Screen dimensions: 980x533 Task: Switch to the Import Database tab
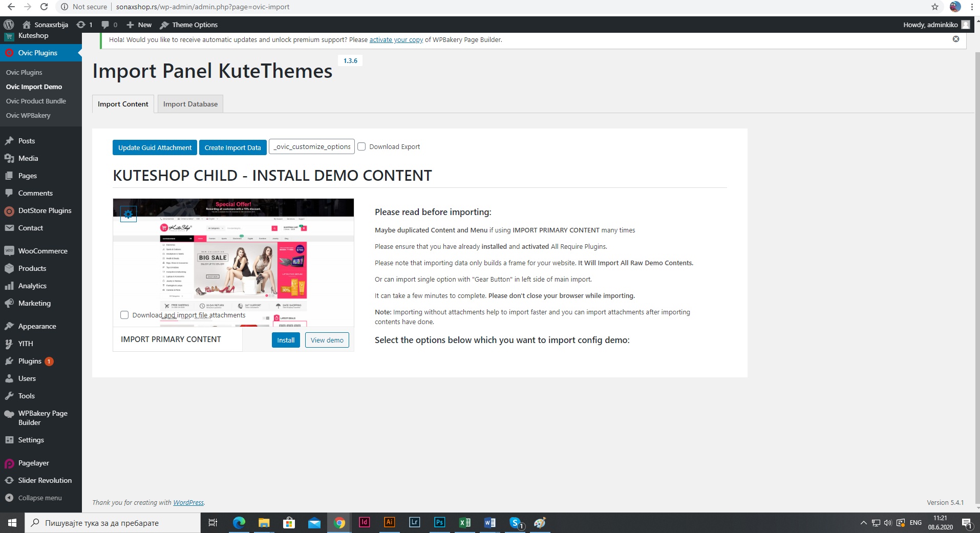click(190, 104)
